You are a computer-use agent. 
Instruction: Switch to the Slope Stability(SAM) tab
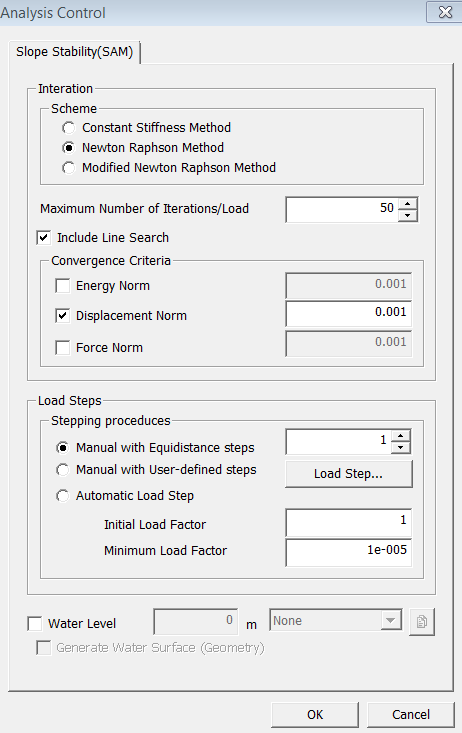coord(74,51)
